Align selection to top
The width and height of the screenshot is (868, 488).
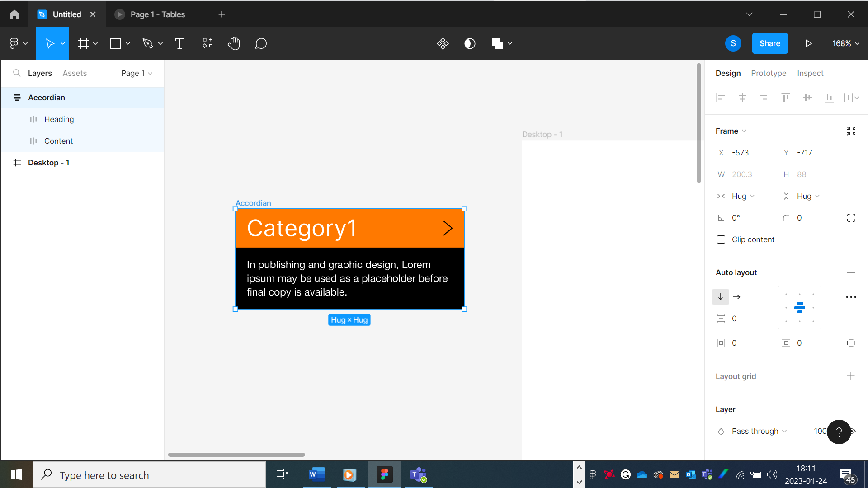click(x=786, y=97)
